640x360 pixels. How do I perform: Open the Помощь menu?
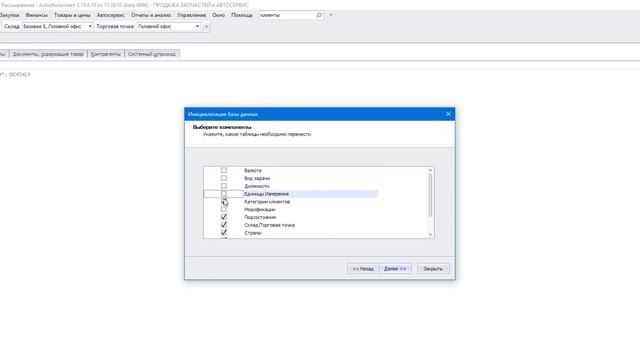[242, 15]
